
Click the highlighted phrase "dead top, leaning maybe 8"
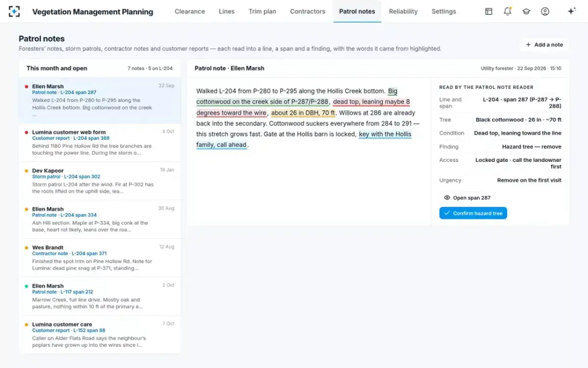click(371, 102)
